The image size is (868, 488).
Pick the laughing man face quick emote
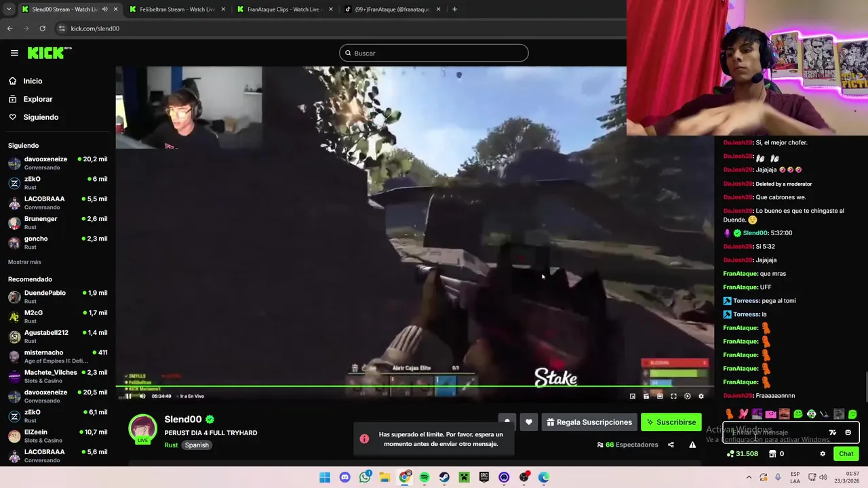[784, 414]
